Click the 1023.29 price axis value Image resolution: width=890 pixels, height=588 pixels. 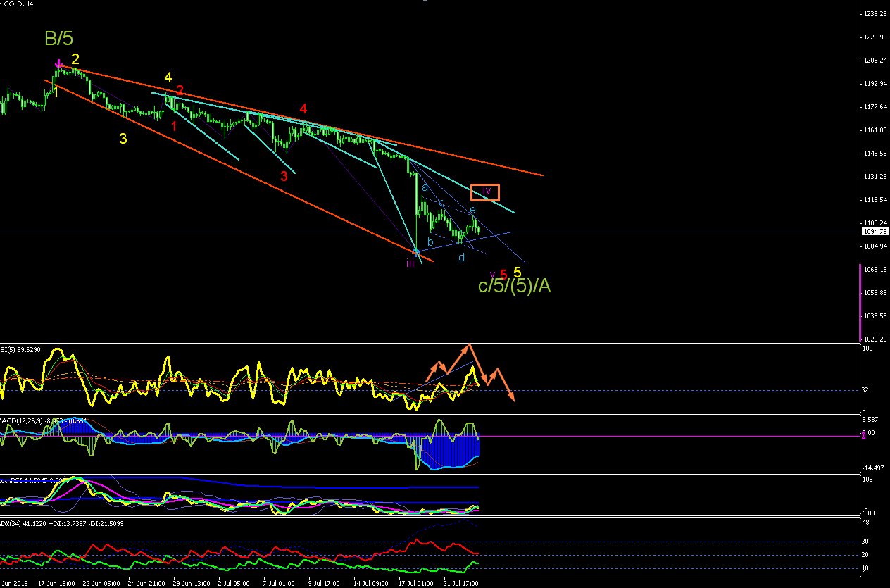[x=877, y=339]
